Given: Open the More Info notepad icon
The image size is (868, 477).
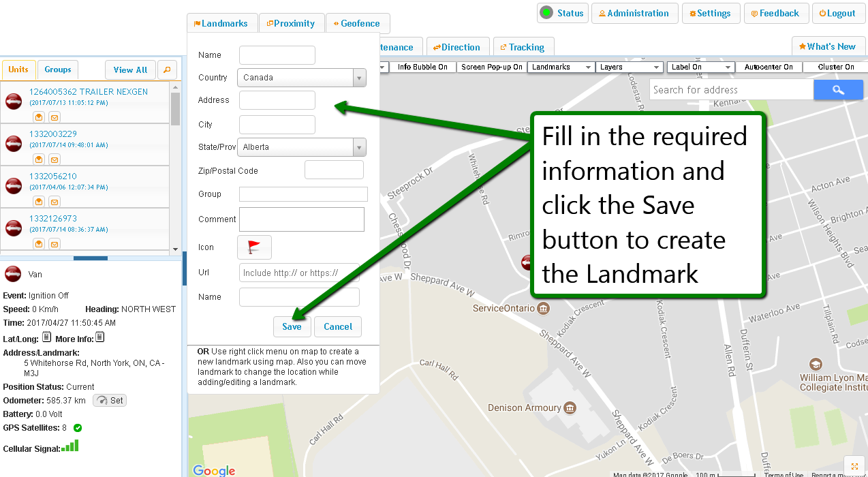Looking at the screenshot, I should tap(99, 338).
